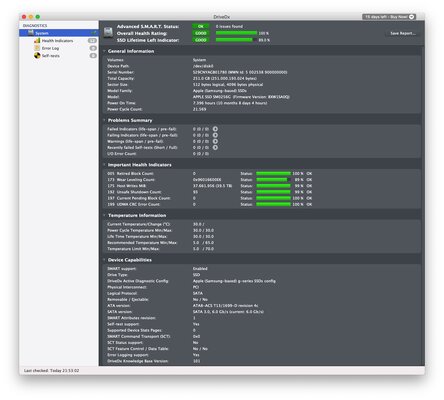
Task: Click the info arrow next to Recently failed Self-tests
Action: (215, 147)
